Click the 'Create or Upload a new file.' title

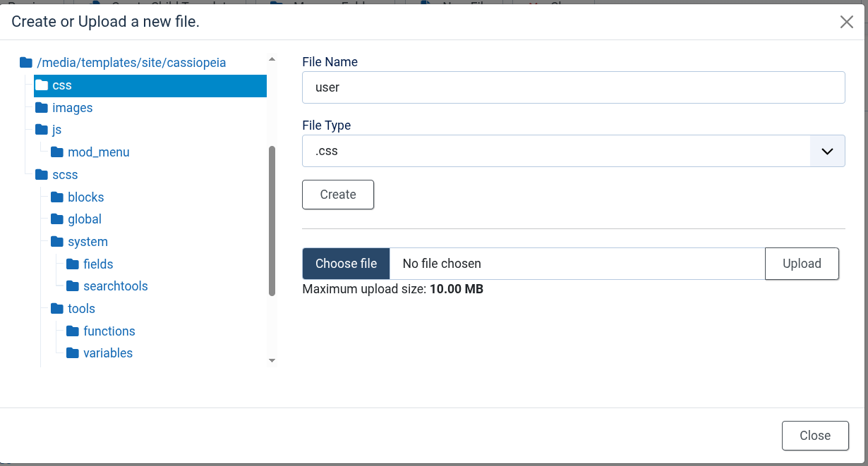(x=106, y=22)
